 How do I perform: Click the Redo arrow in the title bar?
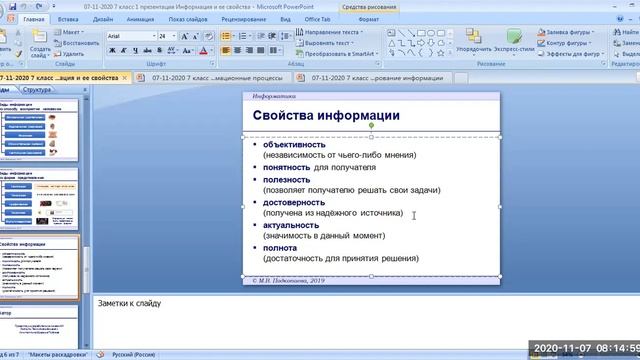[39, 7]
